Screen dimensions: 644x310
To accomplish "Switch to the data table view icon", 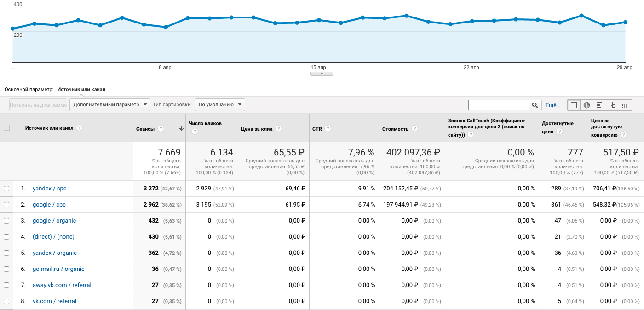I will point(574,105).
